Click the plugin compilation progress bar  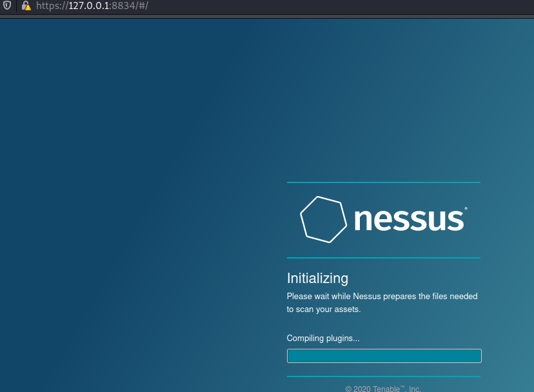point(384,356)
